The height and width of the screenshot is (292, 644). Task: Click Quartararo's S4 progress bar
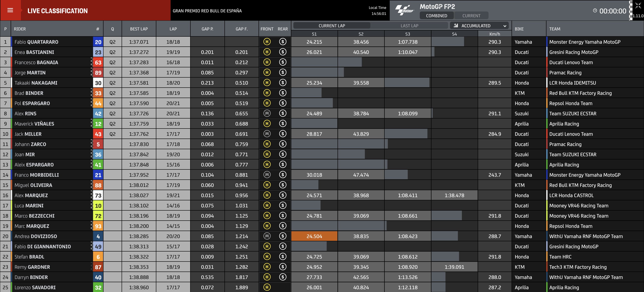pyautogui.click(x=447, y=42)
